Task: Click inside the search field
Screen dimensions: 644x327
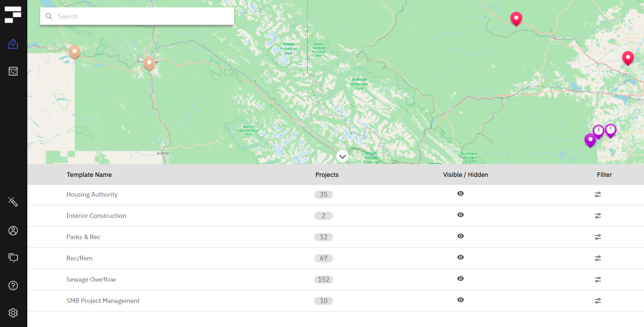Action: click(137, 16)
